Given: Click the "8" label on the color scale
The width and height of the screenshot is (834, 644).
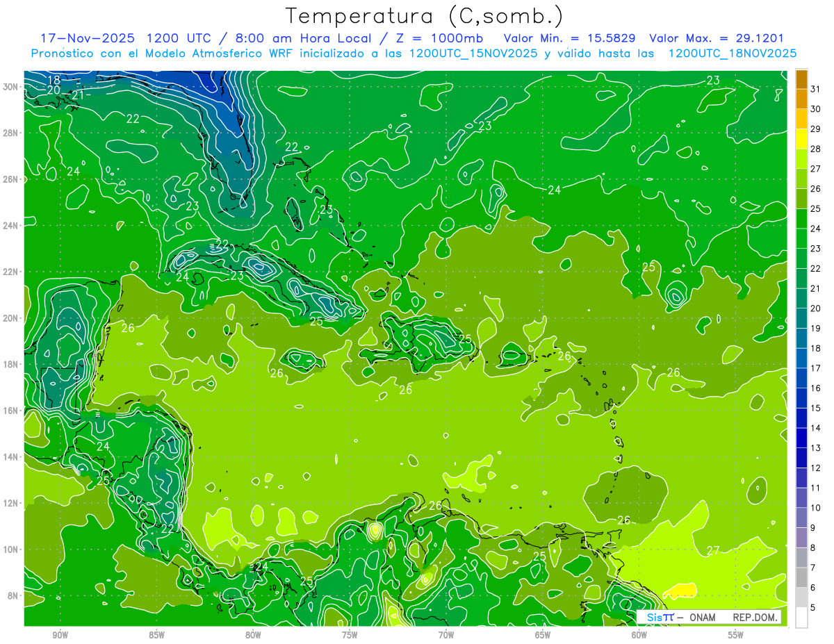Looking at the screenshot, I should 814,548.
